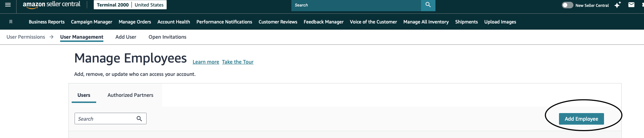Switch to the Add User tab
644x138 pixels.
[x=126, y=37]
